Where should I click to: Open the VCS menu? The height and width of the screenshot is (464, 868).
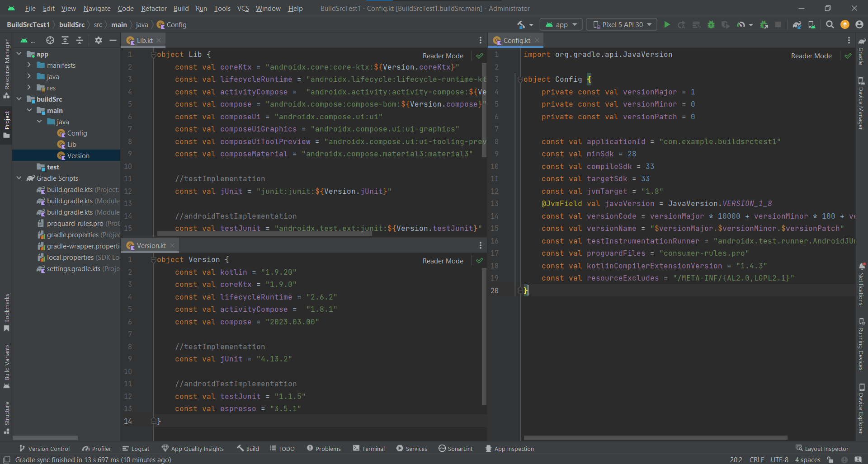pyautogui.click(x=243, y=8)
